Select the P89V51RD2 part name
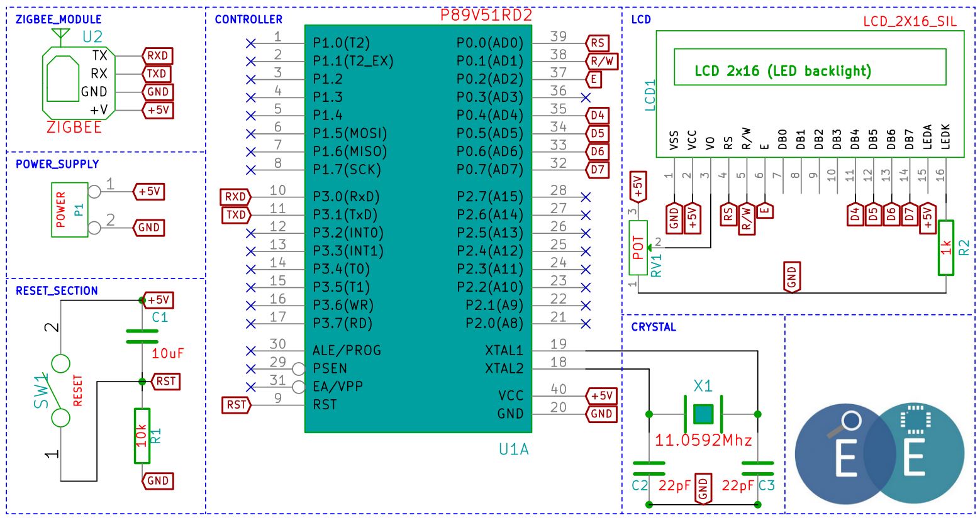The width and height of the screenshot is (980, 518). pyautogui.click(x=486, y=16)
